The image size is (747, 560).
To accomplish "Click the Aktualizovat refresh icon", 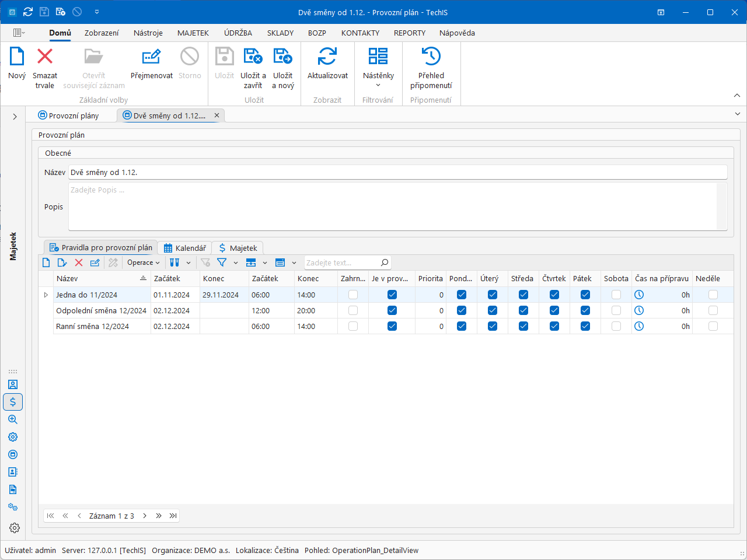I will click(x=327, y=57).
